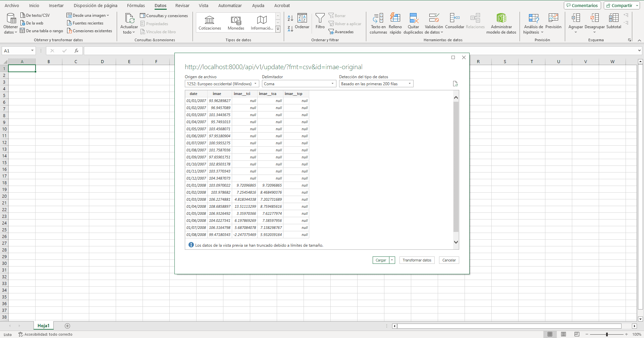The width and height of the screenshot is (644, 338).
Task: Click the formula bar input
Action: pyautogui.click(x=360, y=51)
